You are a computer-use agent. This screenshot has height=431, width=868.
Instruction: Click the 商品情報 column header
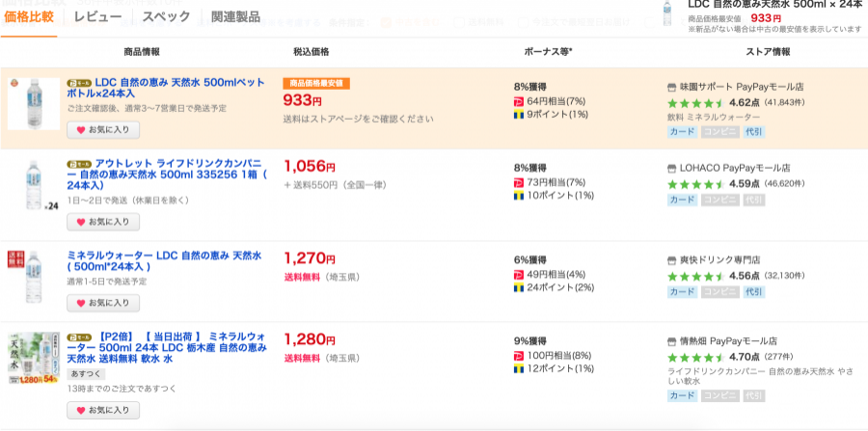[x=142, y=52]
